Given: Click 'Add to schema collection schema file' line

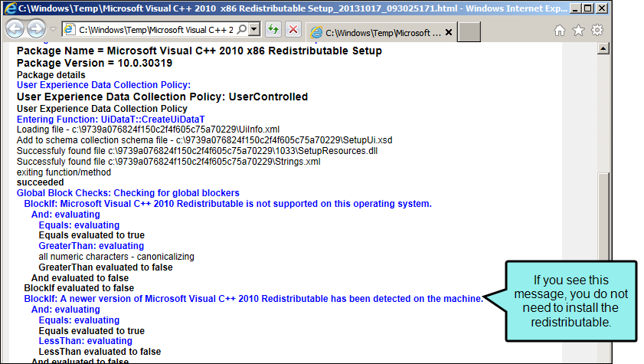Looking at the screenshot, I should point(204,140).
